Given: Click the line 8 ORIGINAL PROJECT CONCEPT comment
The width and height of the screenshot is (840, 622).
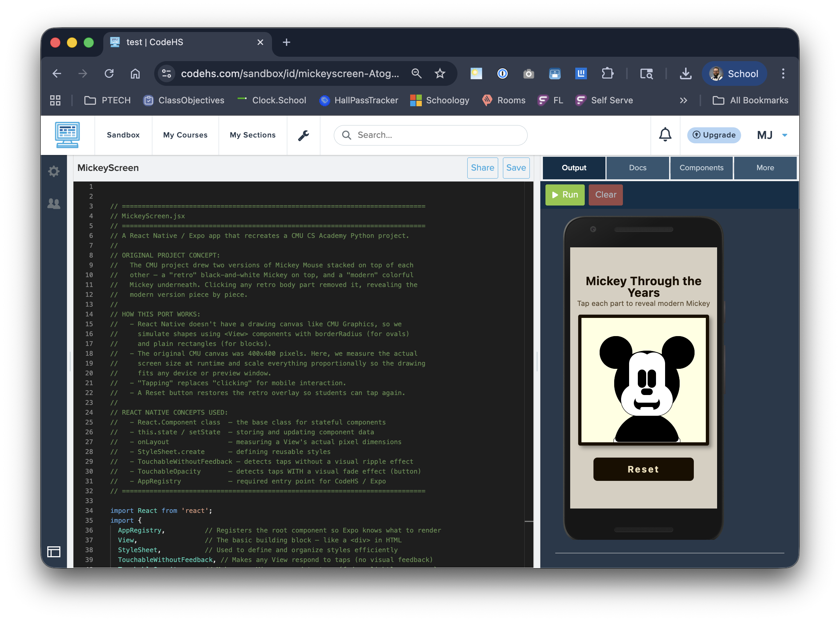Looking at the screenshot, I should pyautogui.click(x=165, y=255).
